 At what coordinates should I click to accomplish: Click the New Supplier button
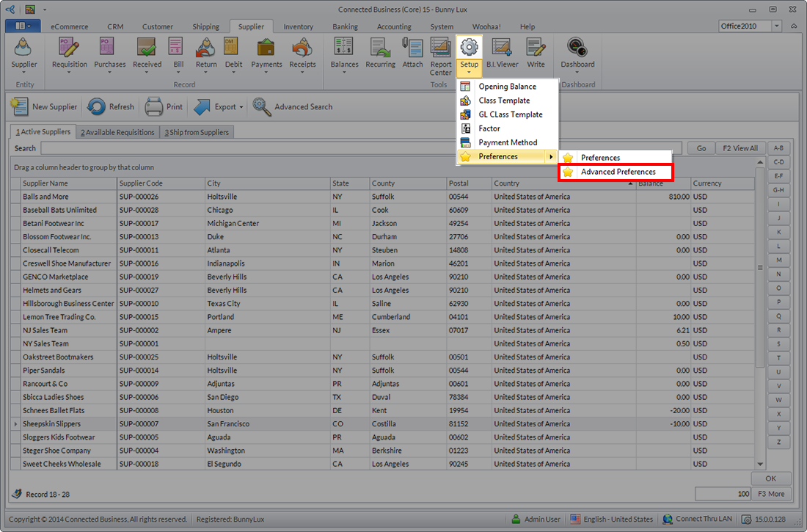tap(44, 107)
